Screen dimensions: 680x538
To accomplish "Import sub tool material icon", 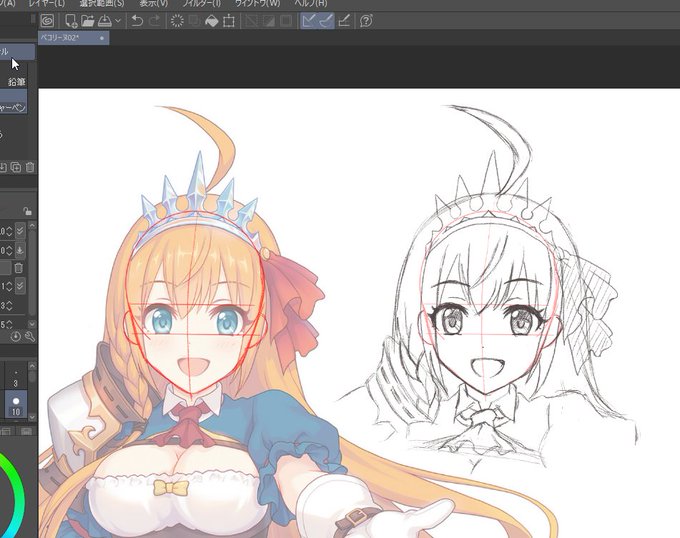I will 3,167.
